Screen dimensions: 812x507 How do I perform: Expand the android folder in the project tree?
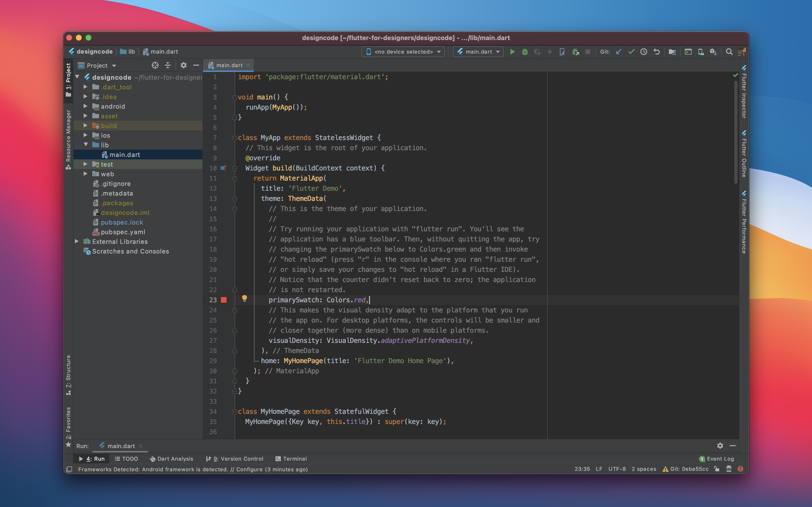coord(85,106)
